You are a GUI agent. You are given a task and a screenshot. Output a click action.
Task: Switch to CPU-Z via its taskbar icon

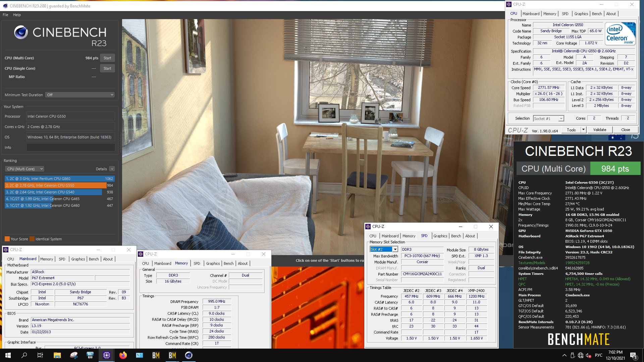click(107, 355)
